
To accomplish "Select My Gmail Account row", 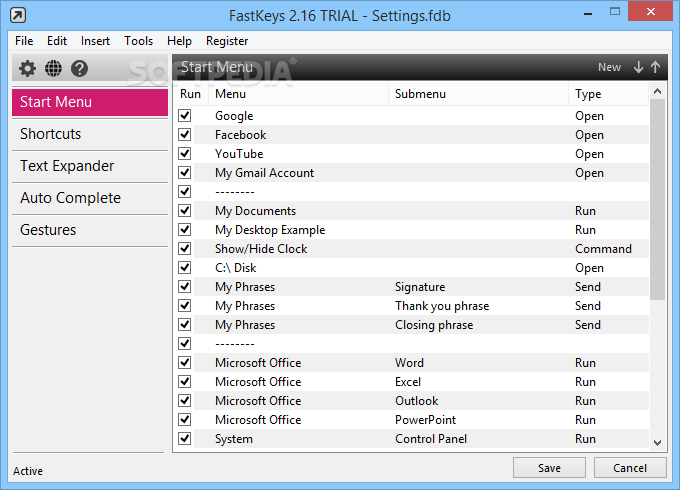I will [x=411, y=173].
